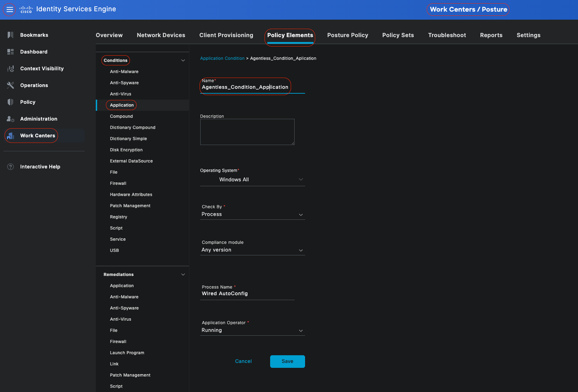The height and width of the screenshot is (392, 578).
Task: Select Application under Conditions
Action: pos(122,105)
